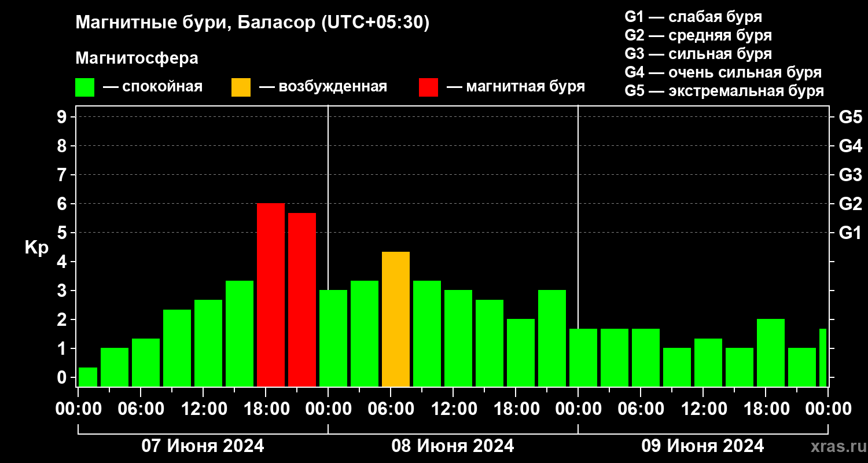Image resolution: width=868 pixels, height=463 pixels.
Task: Click the '08 Июня 2024' date label
Action: [x=453, y=446]
